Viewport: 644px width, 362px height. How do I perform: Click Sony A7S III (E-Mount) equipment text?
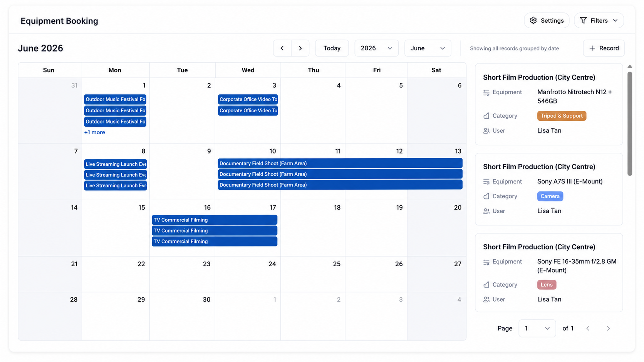pyautogui.click(x=570, y=181)
